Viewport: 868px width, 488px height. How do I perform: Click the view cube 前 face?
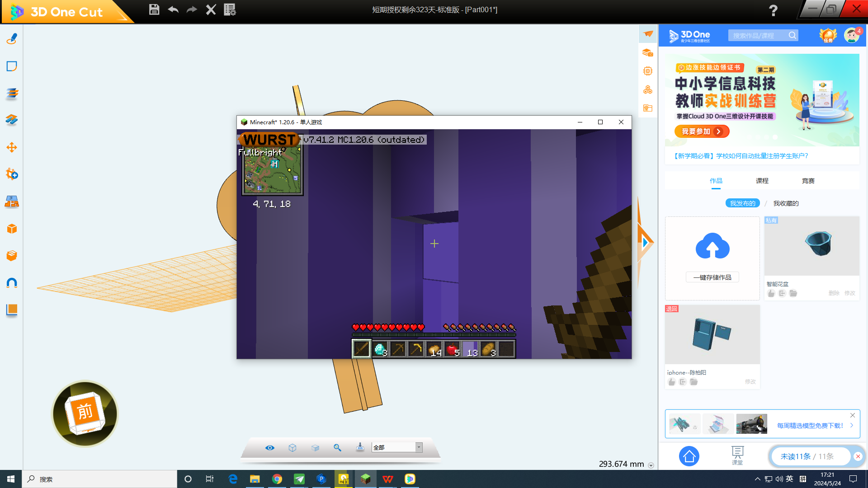tap(85, 412)
